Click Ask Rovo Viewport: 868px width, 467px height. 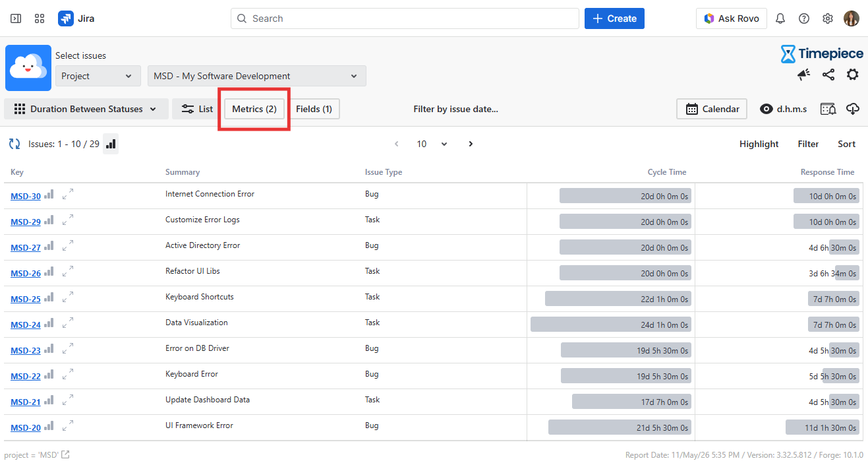tap(732, 18)
